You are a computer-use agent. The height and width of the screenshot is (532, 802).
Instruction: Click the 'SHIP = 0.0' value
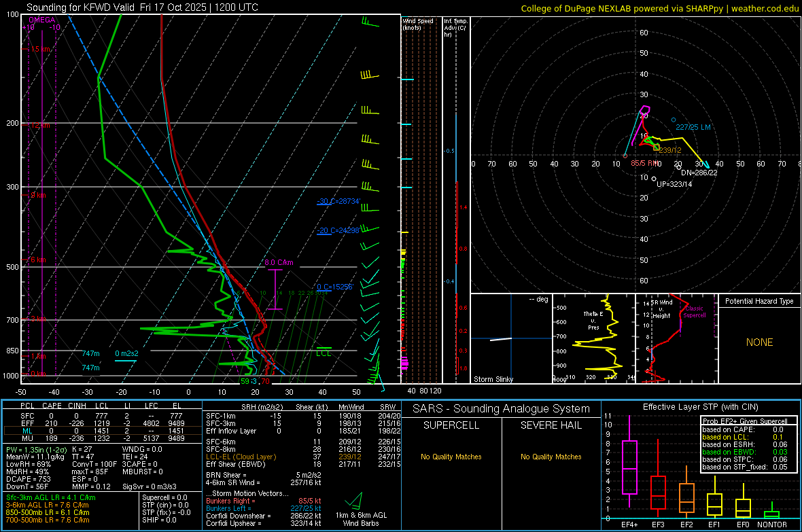pos(159,520)
